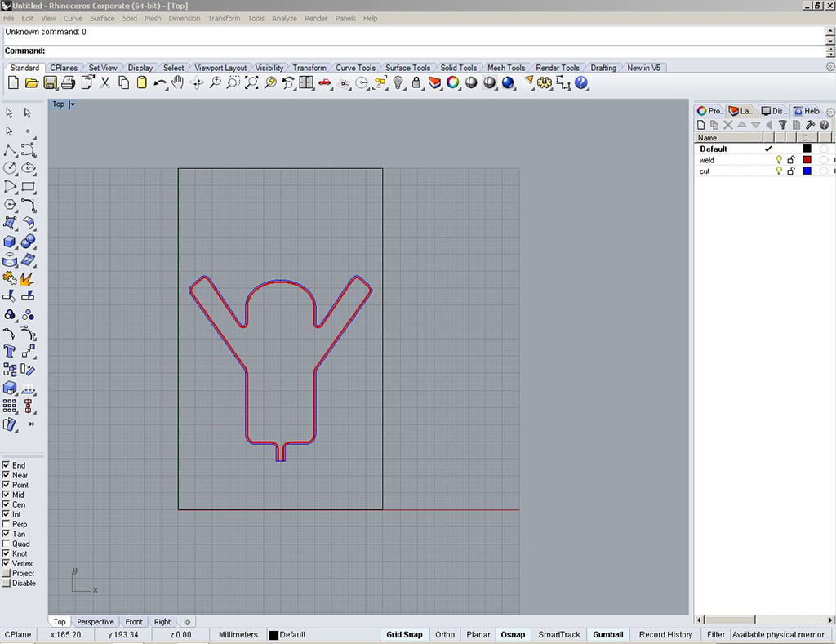The height and width of the screenshot is (644, 836).
Task: Click the Filter button in status bar
Action: click(x=715, y=635)
